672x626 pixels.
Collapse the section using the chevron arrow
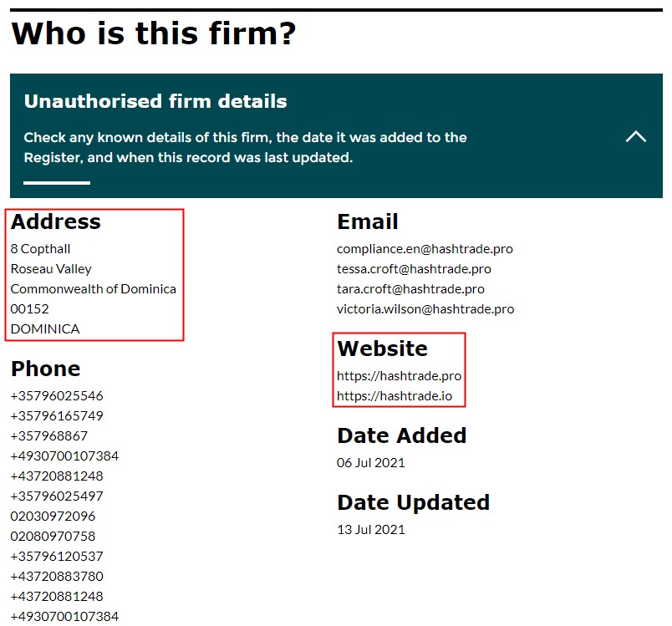point(635,136)
